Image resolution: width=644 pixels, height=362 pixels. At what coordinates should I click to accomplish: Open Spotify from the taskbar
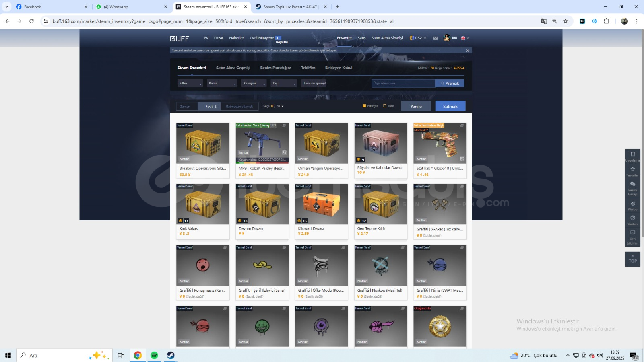click(x=154, y=355)
